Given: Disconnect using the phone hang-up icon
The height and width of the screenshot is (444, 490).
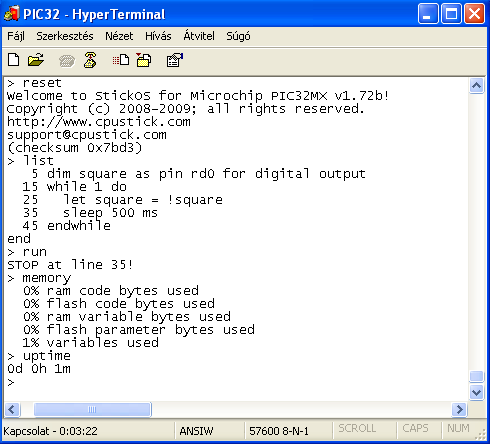Looking at the screenshot, I should point(90,60).
